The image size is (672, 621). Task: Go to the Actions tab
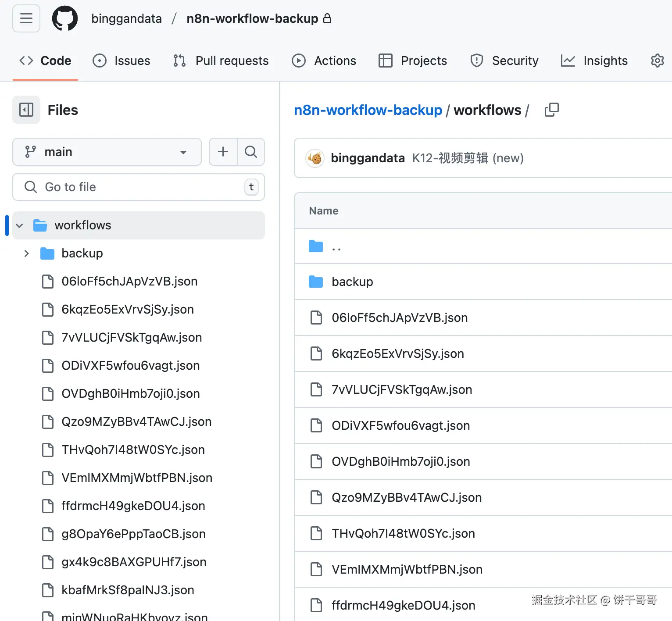[x=324, y=61]
